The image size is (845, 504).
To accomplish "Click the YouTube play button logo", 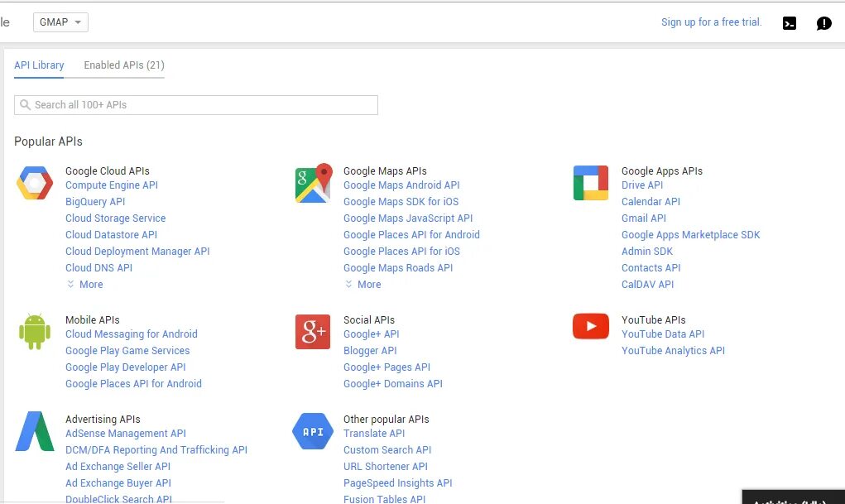I will pyautogui.click(x=591, y=326).
